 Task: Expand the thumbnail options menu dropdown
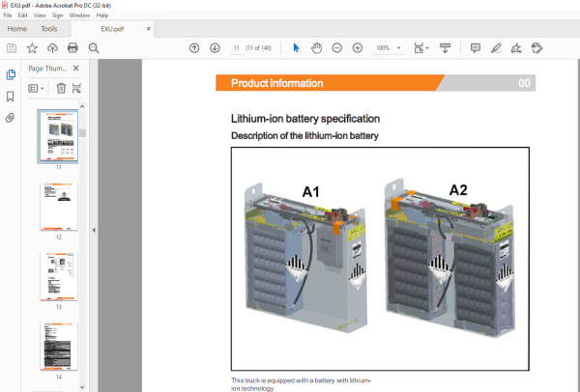pyautogui.click(x=37, y=88)
